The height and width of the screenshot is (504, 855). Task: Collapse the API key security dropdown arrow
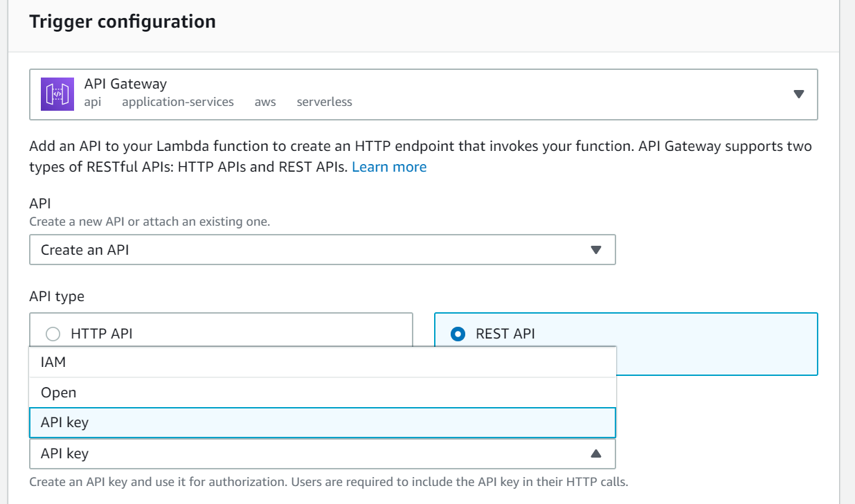coord(595,454)
